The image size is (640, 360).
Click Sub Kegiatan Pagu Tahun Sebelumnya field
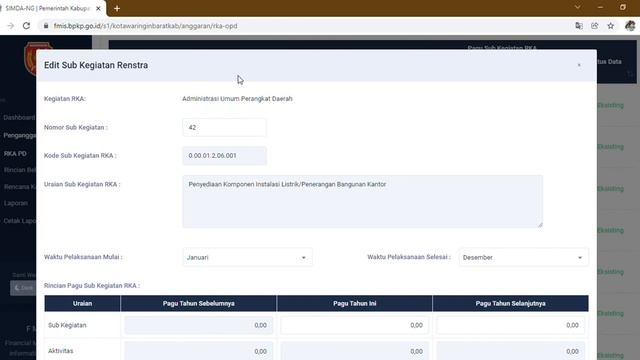click(198, 325)
